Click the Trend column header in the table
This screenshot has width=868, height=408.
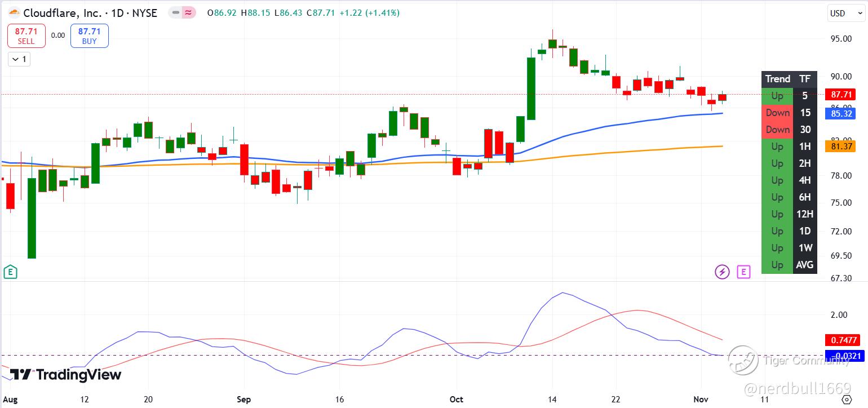(777, 79)
